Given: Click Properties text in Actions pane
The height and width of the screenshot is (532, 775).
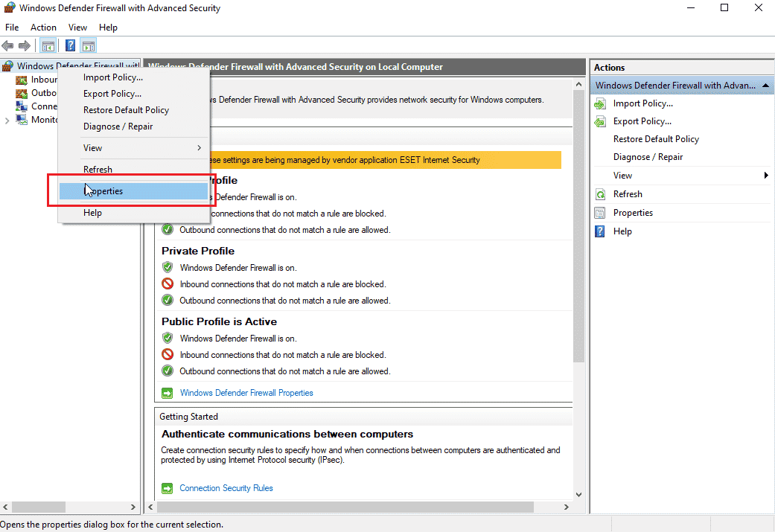Looking at the screenshot, I should [x=633, y=213].
